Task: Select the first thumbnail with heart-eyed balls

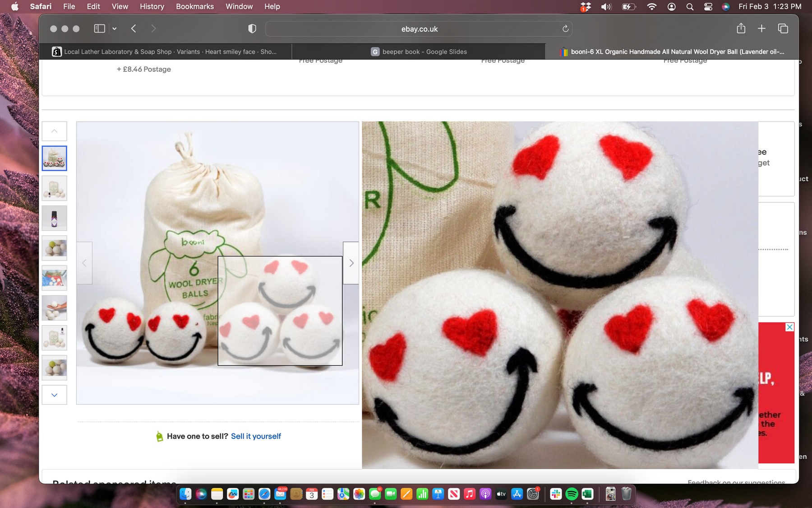Action: [54, 158]
